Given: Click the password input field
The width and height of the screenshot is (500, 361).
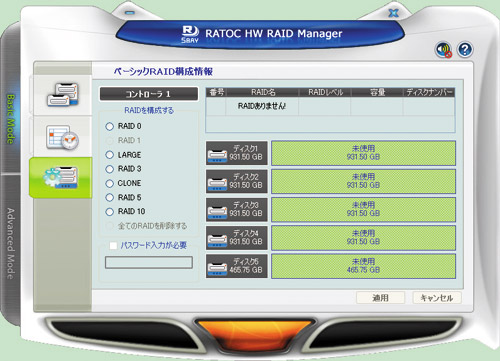Looking at the screenshot, I should [x=149, y=262].
